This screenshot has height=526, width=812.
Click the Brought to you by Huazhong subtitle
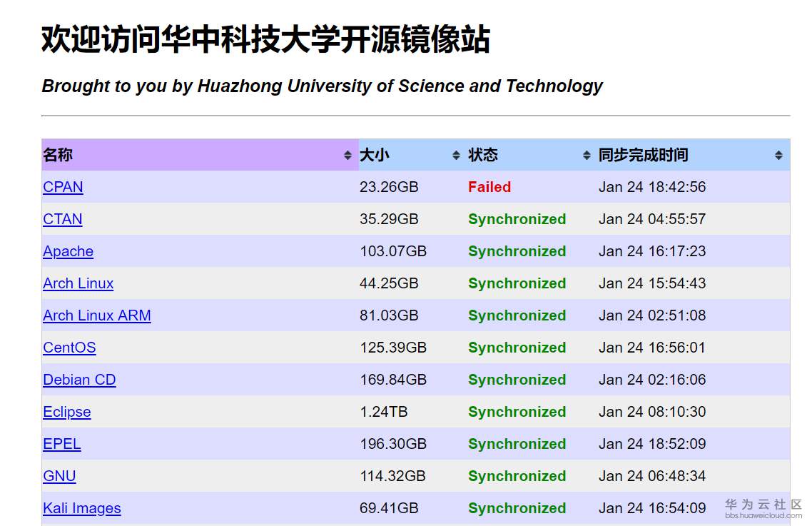322,86
